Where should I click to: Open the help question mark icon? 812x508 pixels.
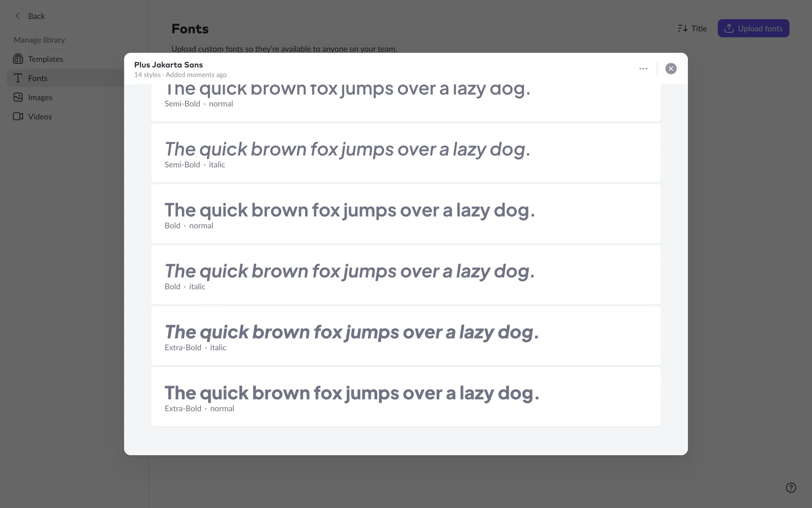[x=791, y=488]
